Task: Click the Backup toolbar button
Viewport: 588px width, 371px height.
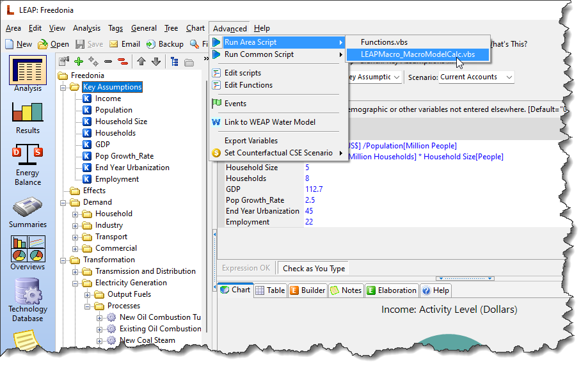Action: pos(165,44)
